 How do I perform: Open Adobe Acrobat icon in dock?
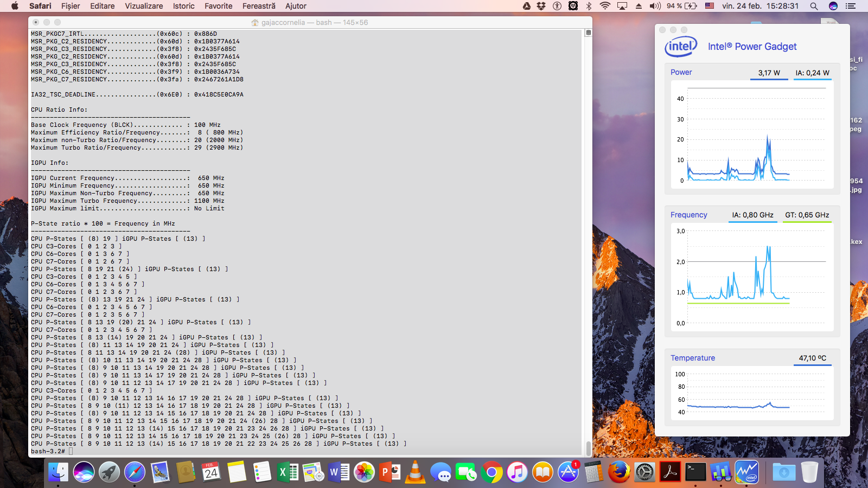click(x=670, y=472)
